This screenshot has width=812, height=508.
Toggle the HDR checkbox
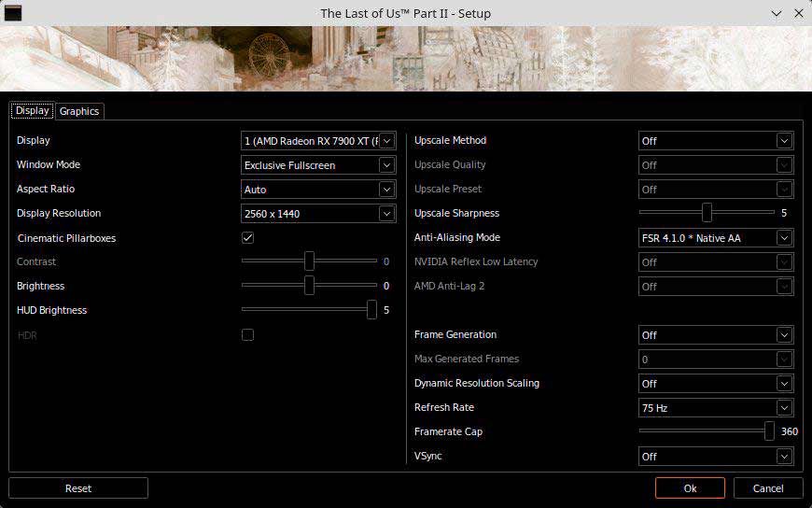247,335
